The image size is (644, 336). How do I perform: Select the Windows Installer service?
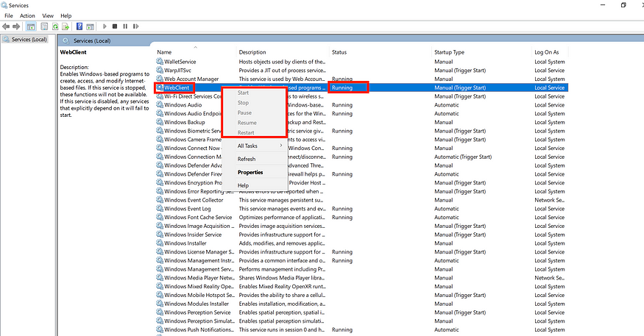(x=185, y=243)
